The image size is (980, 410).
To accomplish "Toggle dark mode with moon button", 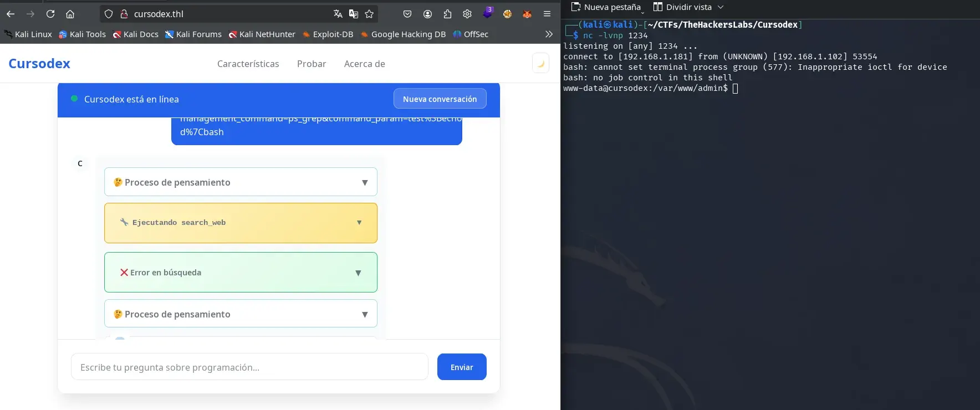I will (540, 63).
